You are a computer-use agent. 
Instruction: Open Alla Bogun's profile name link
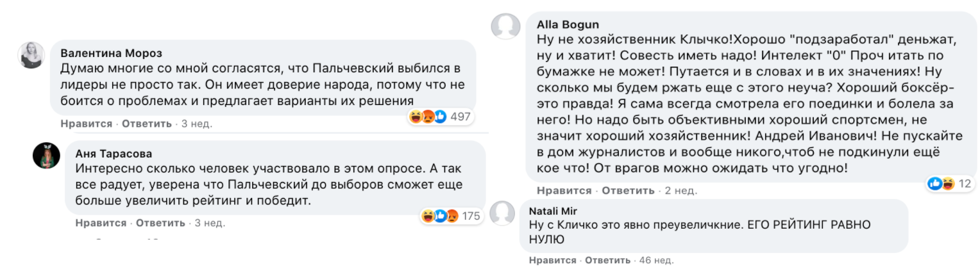568,24
